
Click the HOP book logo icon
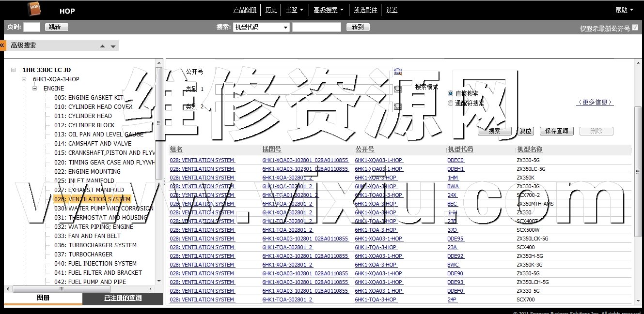(x=34, y=9)
